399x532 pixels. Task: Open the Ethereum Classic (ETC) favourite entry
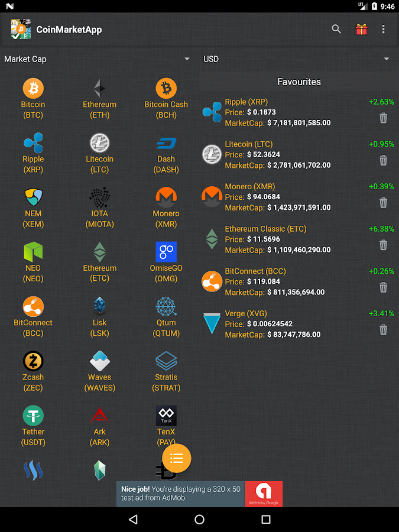(299, 239)
